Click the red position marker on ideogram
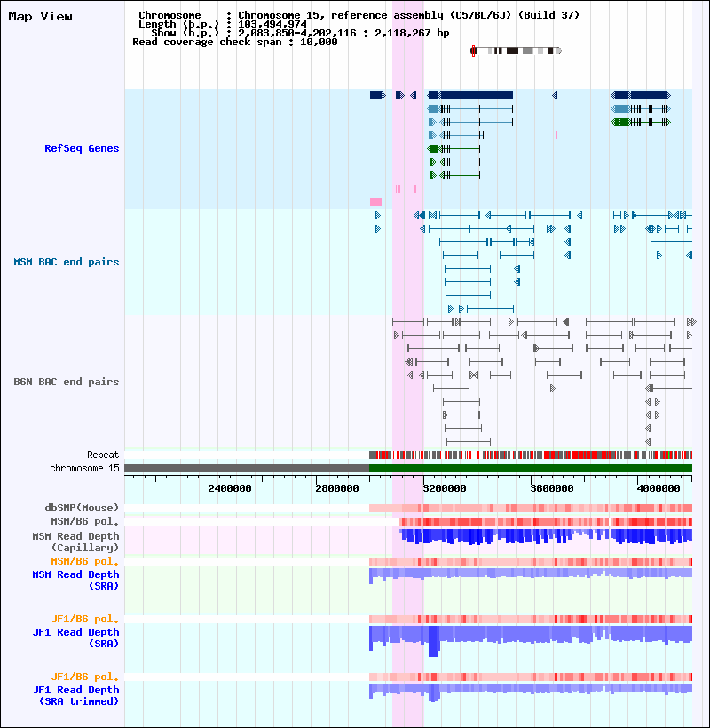The width and height of the screenshot is (710, 728). pos(473,51)
